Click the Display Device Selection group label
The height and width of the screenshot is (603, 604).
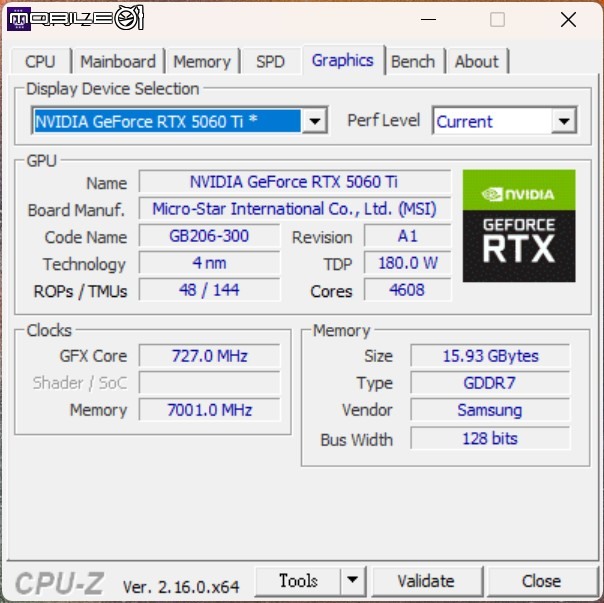click(112, 89)
